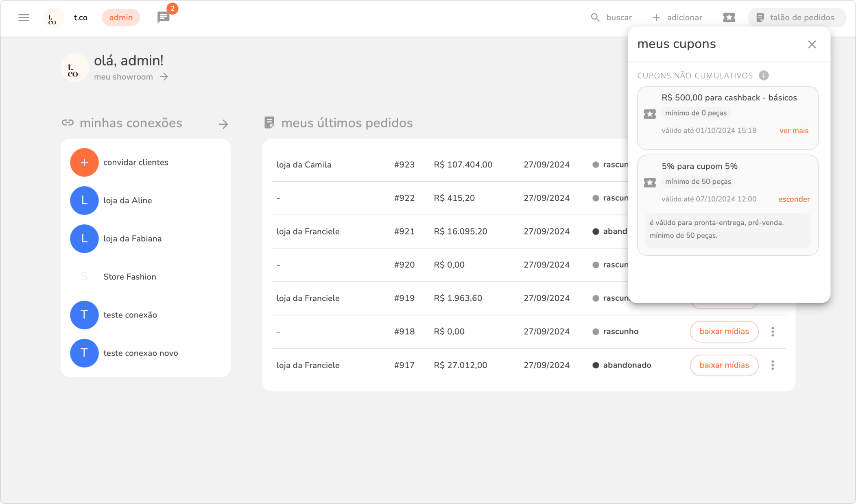Click the plus icon to adicionar
856x504 pixels.
pos(656,17)
